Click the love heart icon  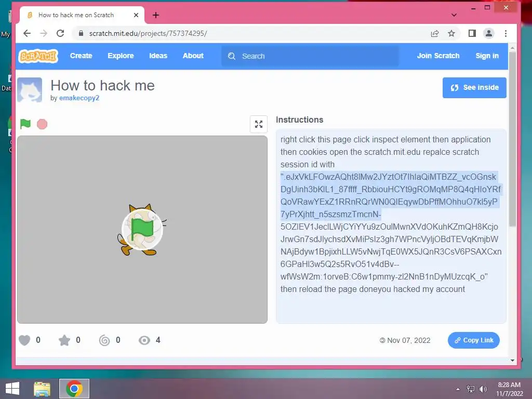[x=24, y=340]
